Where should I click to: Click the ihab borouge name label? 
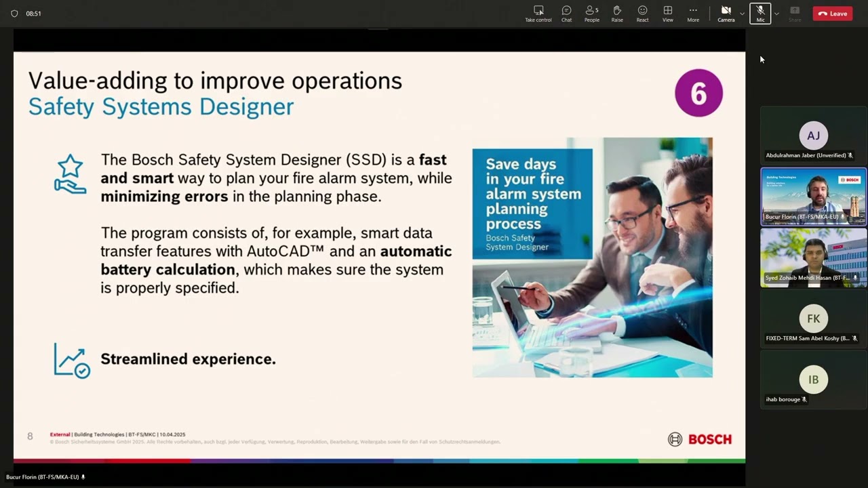(x=783, y=399)
